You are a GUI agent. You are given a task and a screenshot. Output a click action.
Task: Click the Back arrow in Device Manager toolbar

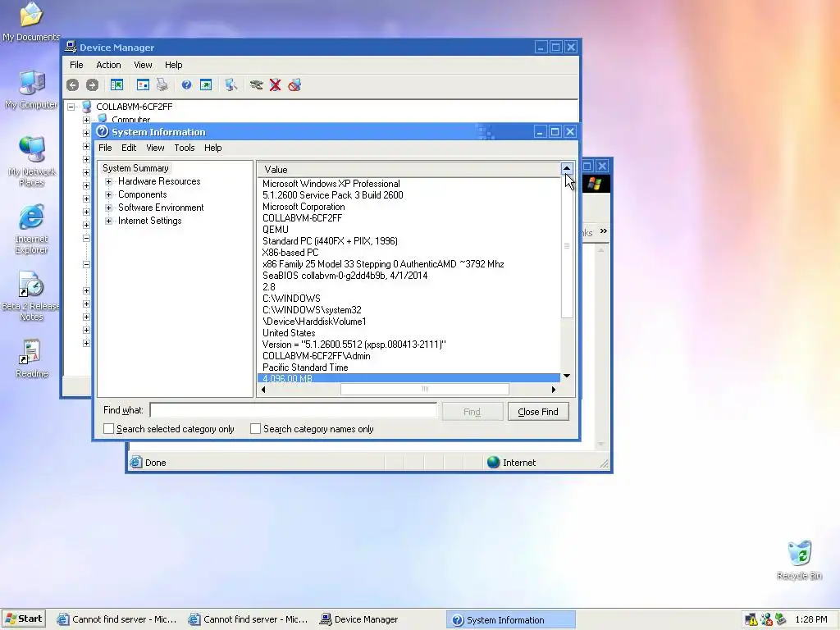(73, 84)
